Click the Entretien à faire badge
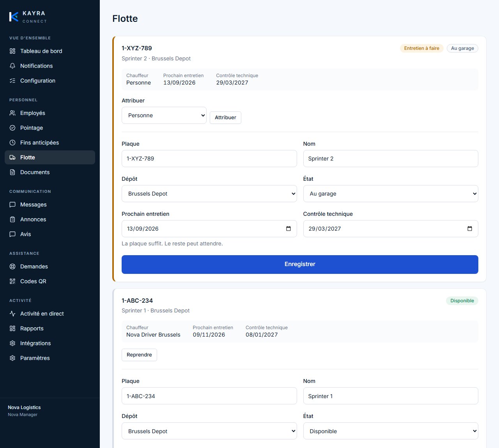 click(421, 48)
